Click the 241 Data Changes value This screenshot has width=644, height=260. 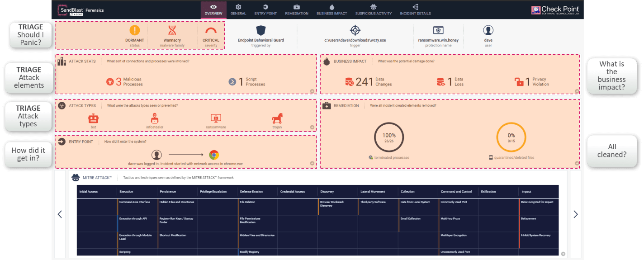tap(364, 82)
